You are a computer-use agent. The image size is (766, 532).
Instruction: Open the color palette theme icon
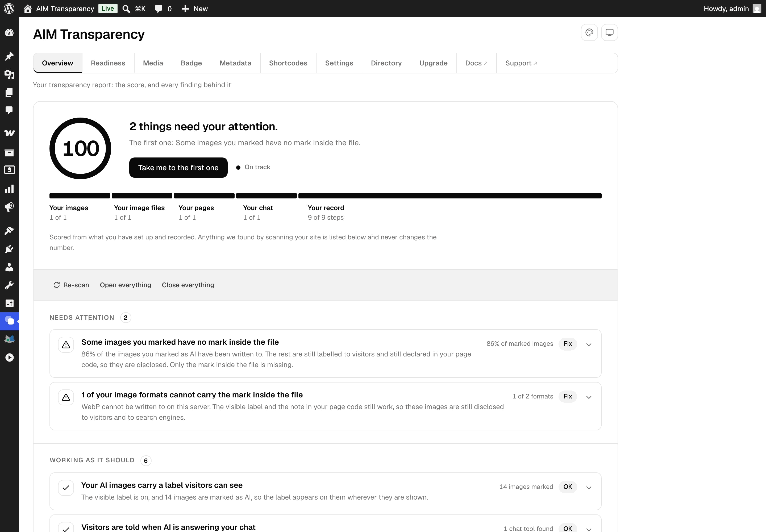point(589,32)
